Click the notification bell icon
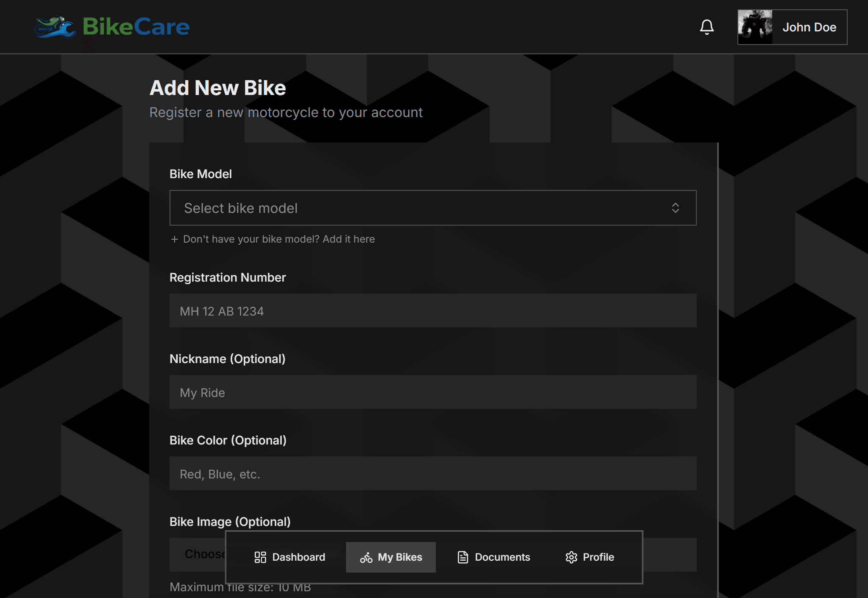 [x=707, y=27]
